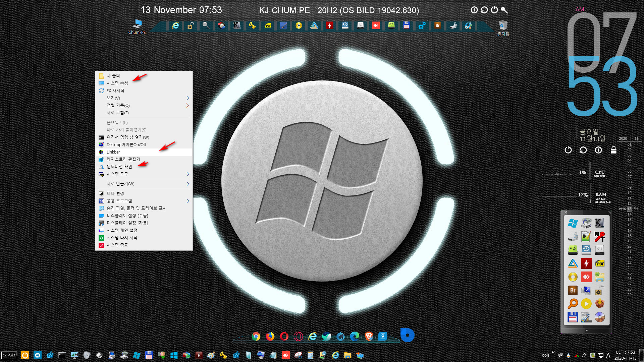Click calendar day 13 Fri marker
Image resolution: width=644 pixels, height=362 pixels.
pos(629,209)
